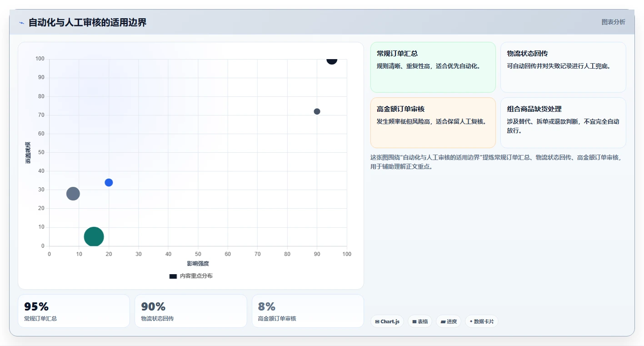Click the 90% stat card

pos(191,311)
